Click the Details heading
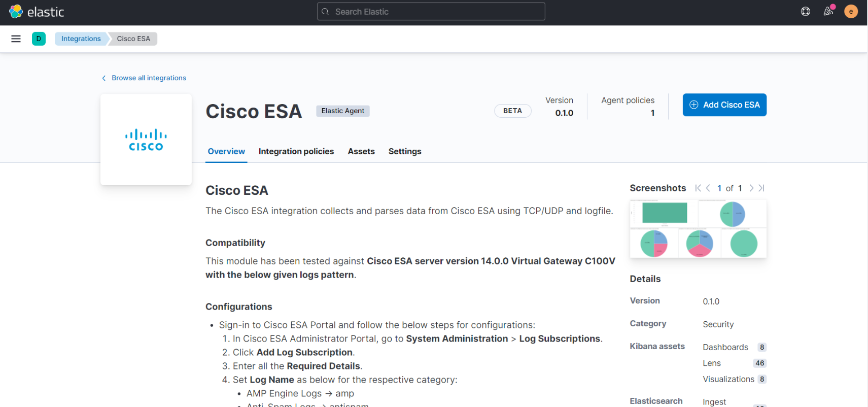 [645, 279]
